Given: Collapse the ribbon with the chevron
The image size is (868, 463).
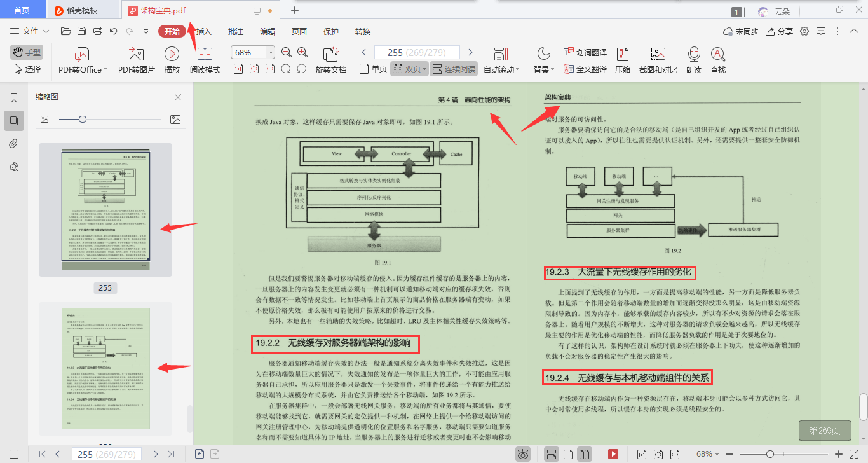Looking at the screenshot, I should pos(854,31).
